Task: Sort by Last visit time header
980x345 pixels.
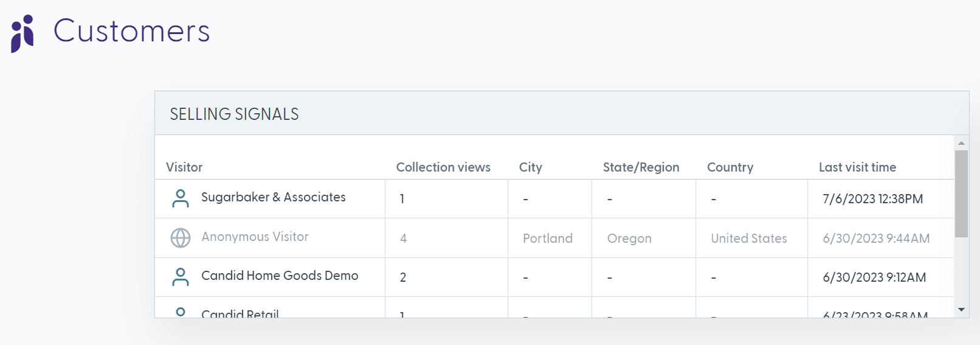Action: coord(857,167)
